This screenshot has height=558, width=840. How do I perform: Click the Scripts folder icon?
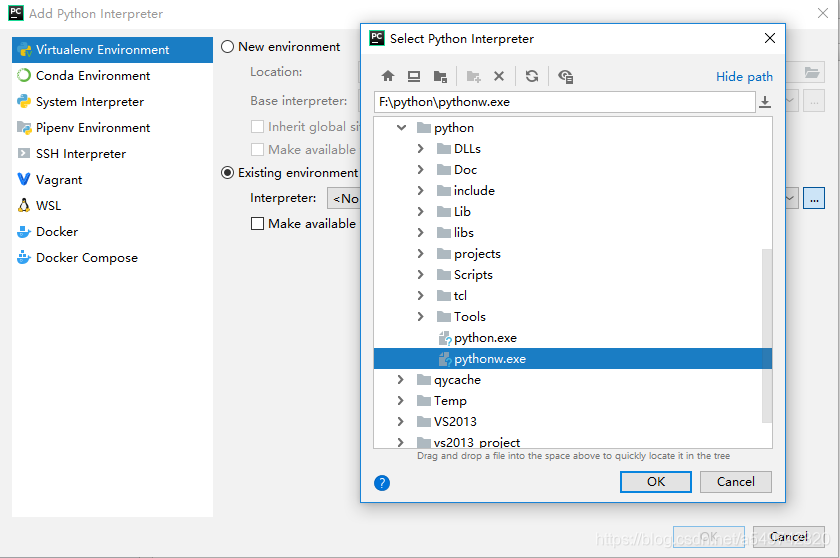click(x=444, y=275)
